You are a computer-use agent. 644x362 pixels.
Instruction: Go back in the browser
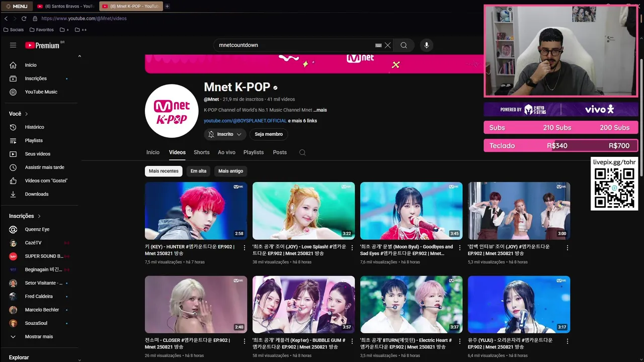coord(6,19)
